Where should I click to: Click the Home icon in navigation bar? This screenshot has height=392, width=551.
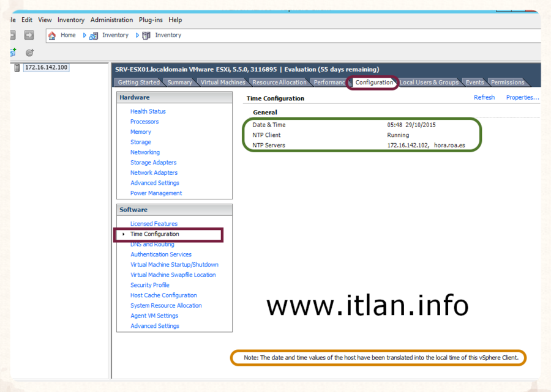[x=52, y=35]
